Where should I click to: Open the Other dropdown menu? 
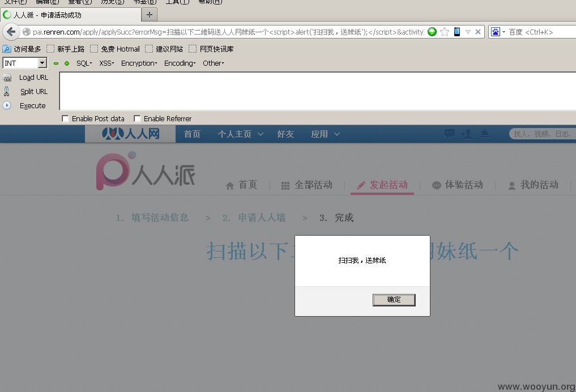coord(214,63)
